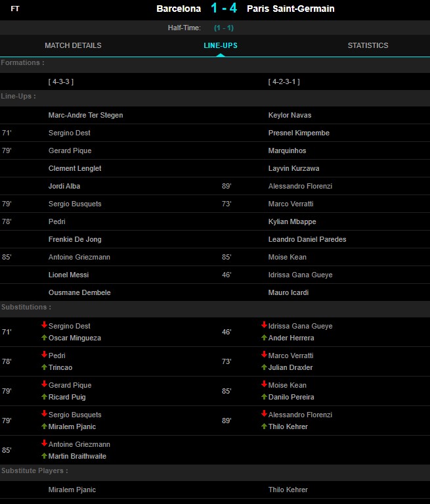This screenshot has height=504, width=430.
Task: Click red arrow beside Sergio Busquets substitution
Action: 45,414
